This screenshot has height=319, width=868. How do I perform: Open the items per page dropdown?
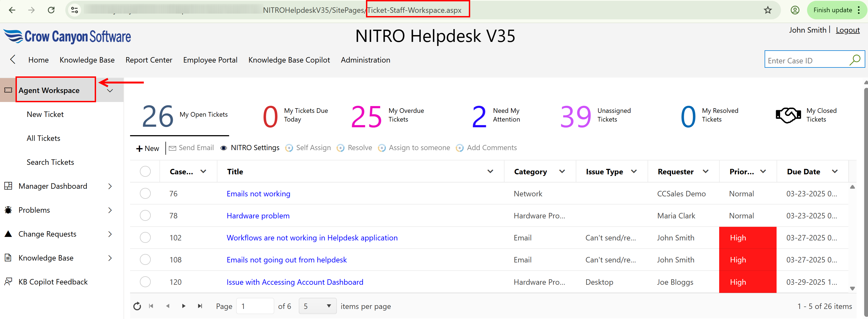[x=318, y=306]
